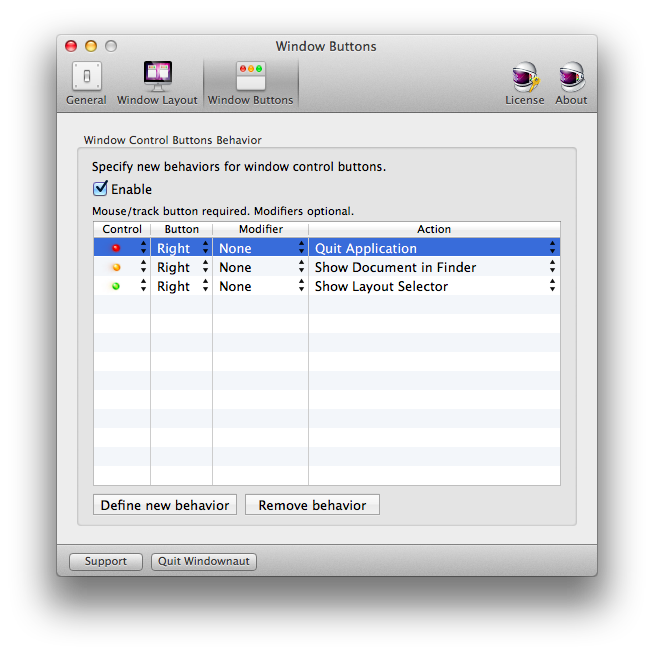The image size is (654, 655).
Task: Click the Button column header
Action: [x=182, y=229]
